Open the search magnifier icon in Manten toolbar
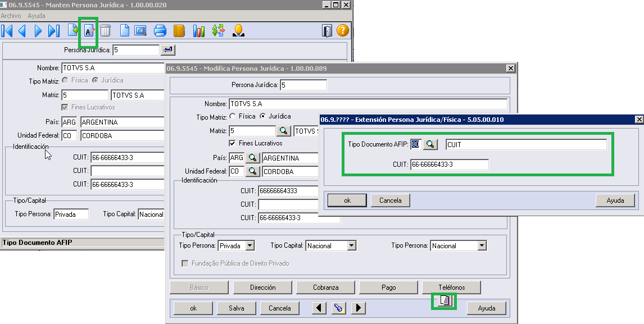Screen dimensions: 644x324 [x=140, y=31]
